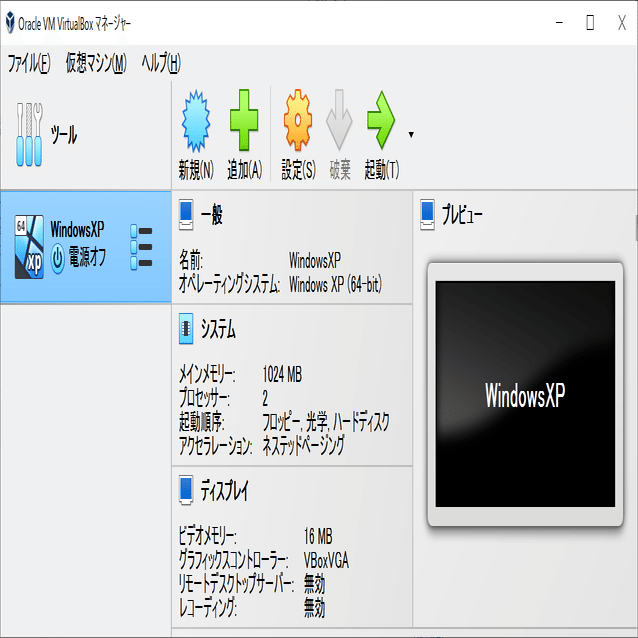The image size is (638, 638).
Task: Click the システム chip icon
Action: coord(186,329)
